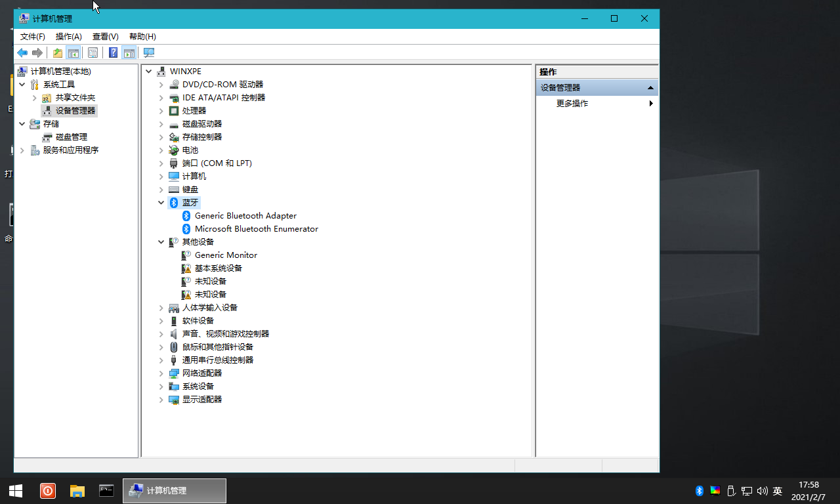Click the network tray icon
The image size is (840, 504).
747,491
